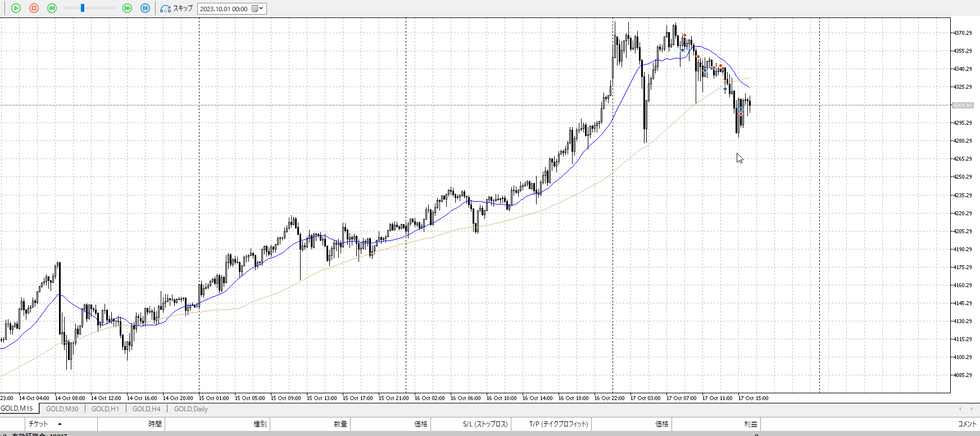Adjust the playback speed slider handle

click(x=83, y=8)
